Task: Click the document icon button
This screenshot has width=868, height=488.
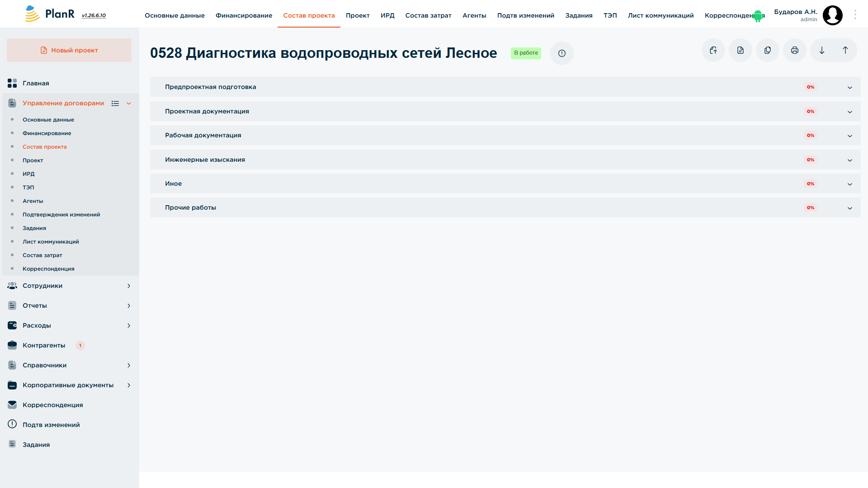Action: click(741, 50)
